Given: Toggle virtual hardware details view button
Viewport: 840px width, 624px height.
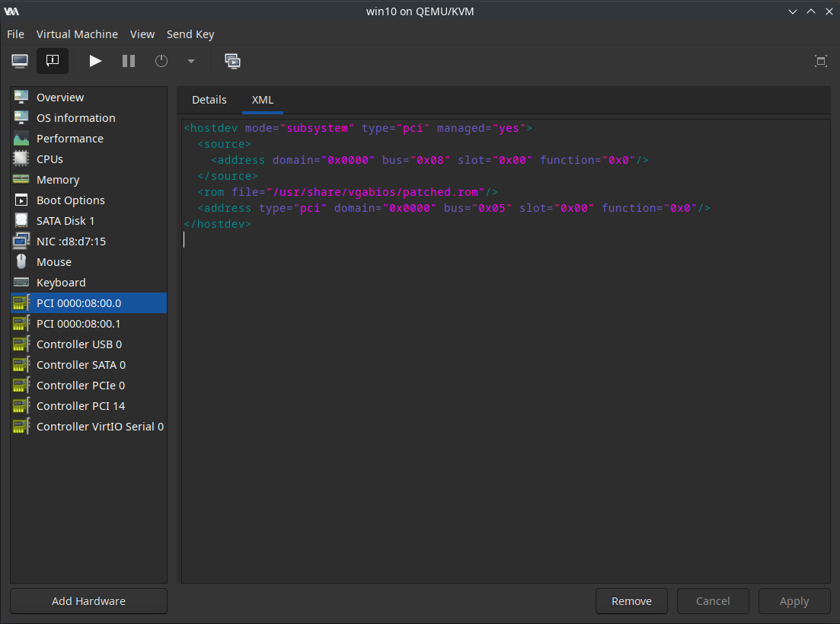Looking at the screenshot, I should (x=53, y=61).
